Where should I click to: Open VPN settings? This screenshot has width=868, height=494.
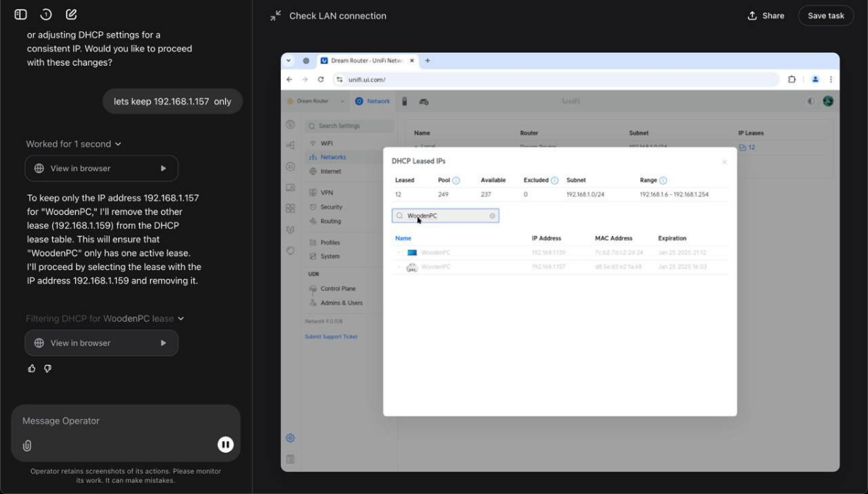pyautogui.click(x=326, y=193)
